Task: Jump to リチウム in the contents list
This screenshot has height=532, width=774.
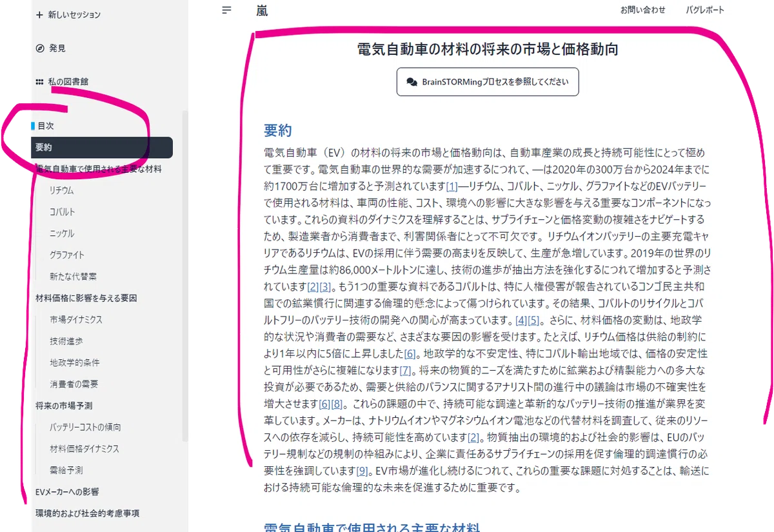Action: 62,191
